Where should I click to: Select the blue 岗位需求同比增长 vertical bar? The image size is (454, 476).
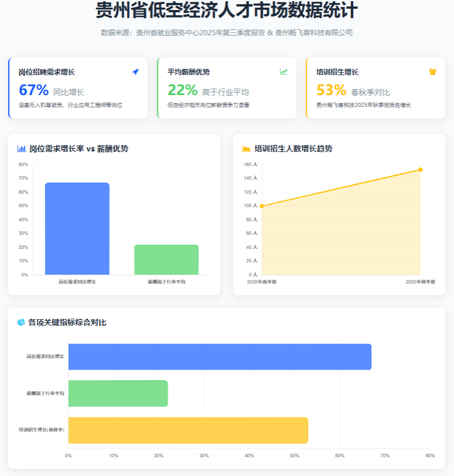coord(77,229)
